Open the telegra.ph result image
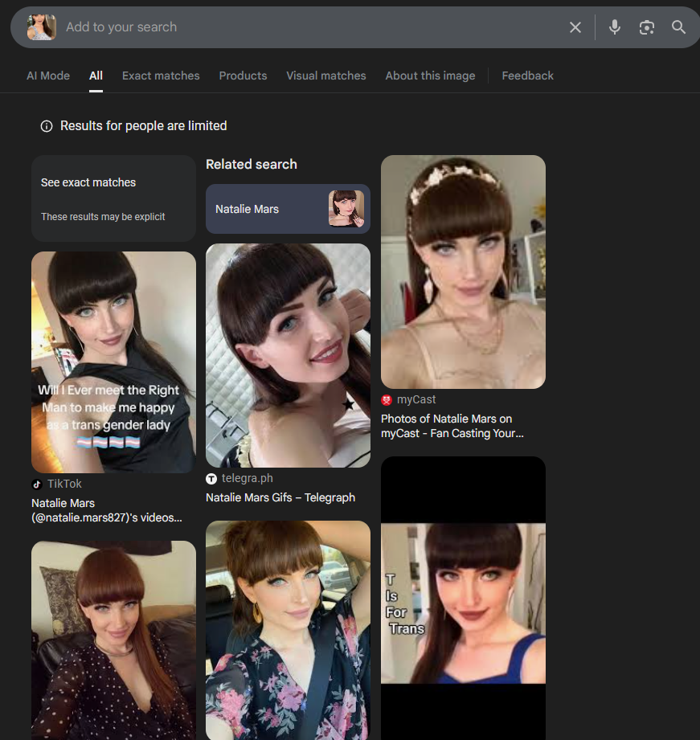The width and height of the screenshot is (700, 740). click(288, 355)
